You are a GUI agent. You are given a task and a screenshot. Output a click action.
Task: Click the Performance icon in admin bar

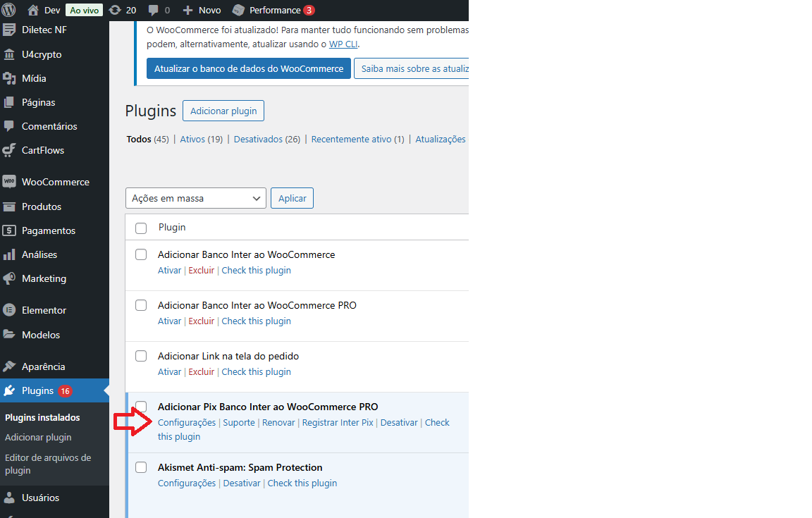pos(239,10)
